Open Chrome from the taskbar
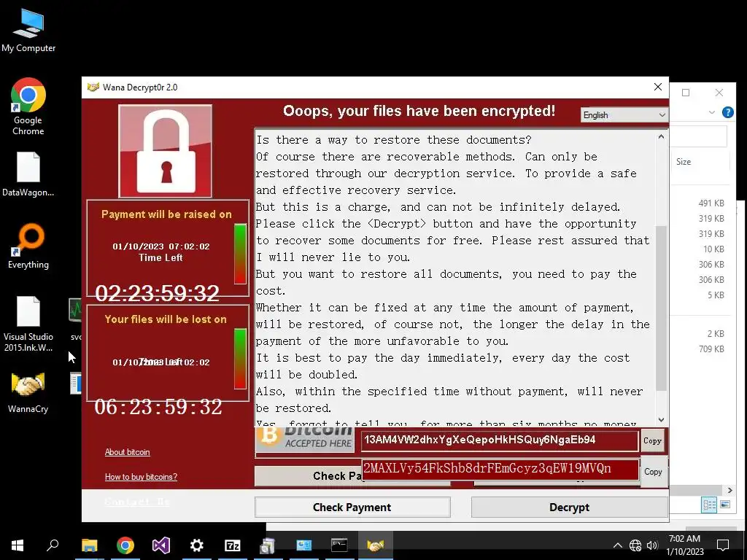The height and width of the screenshot is (560, 747). (125, 545)
